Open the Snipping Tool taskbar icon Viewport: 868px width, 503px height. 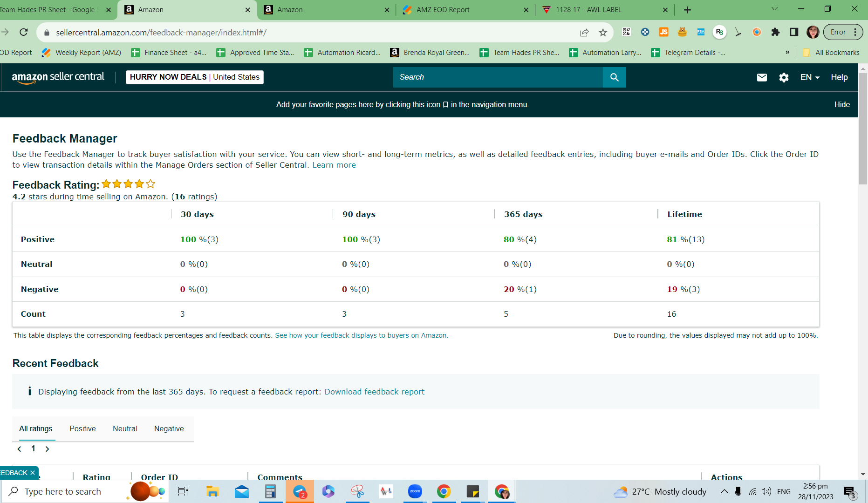coord(357,491)
